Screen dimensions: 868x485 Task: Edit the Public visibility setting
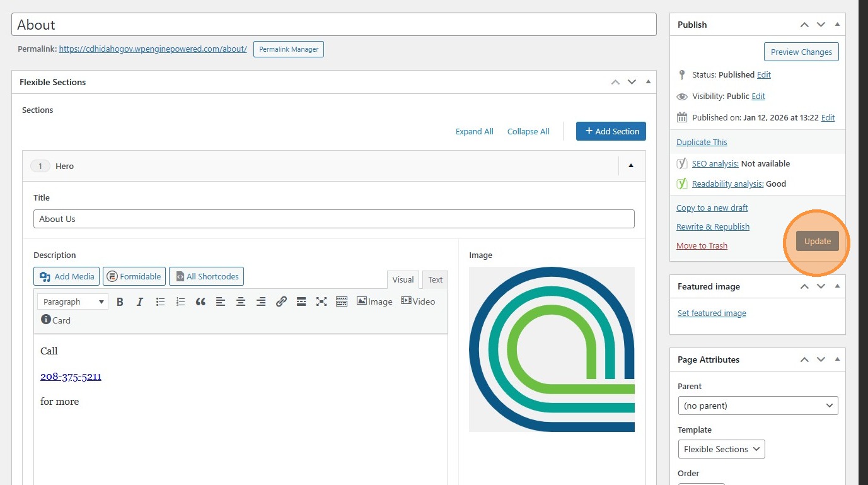click(758, 96)
